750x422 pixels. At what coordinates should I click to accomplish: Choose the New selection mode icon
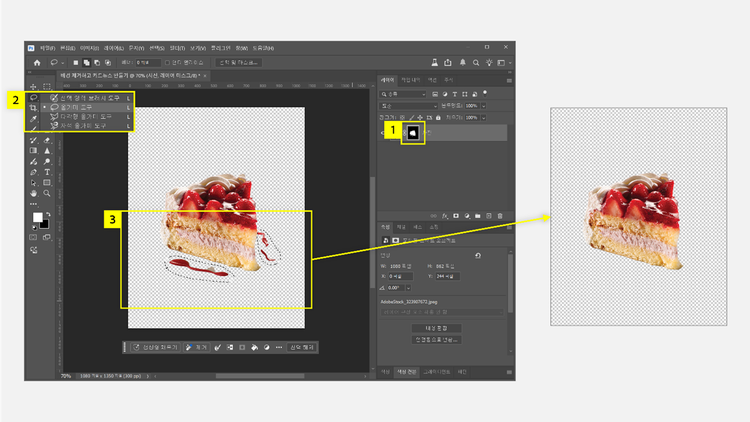pyautogui.click(x=76, y=63)
